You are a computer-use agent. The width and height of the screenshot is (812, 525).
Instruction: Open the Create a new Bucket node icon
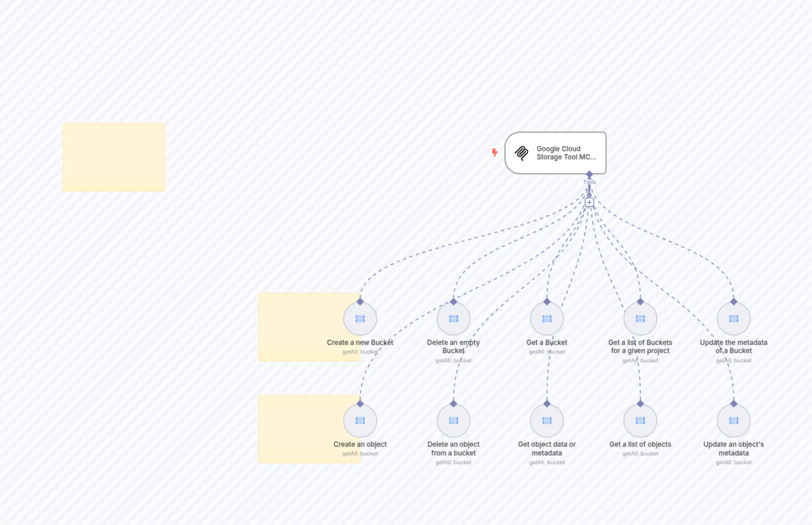[360, 318]
